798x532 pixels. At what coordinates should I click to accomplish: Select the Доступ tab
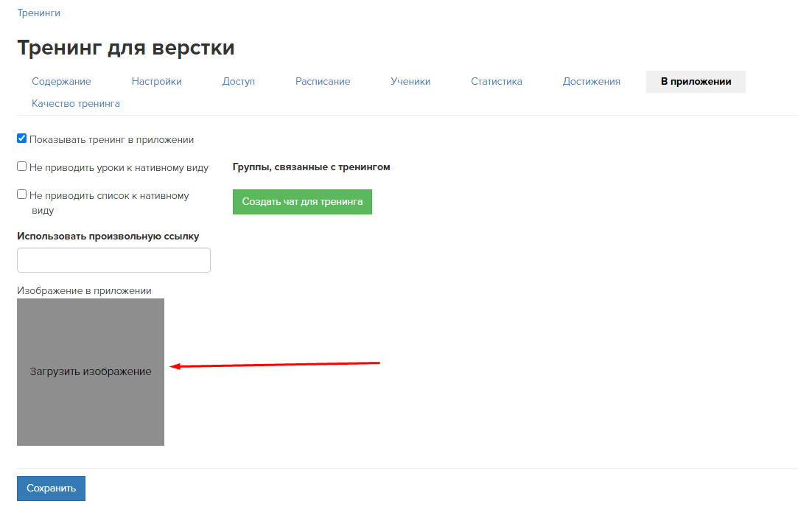[238, 81]
